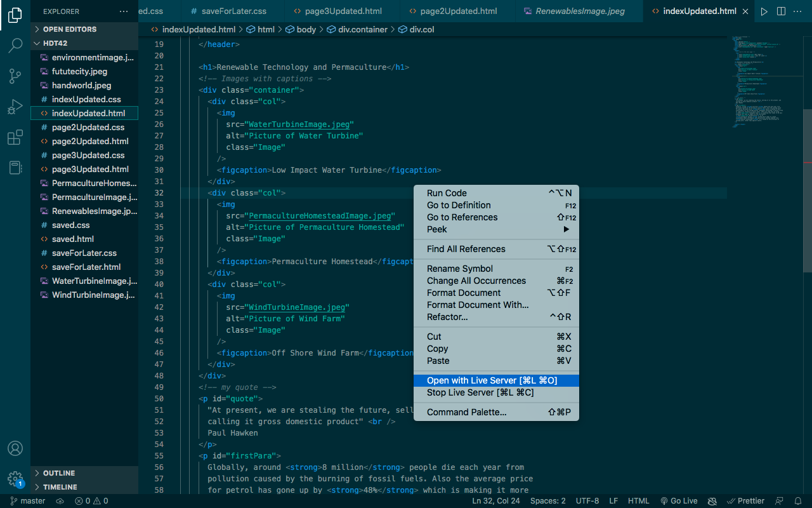Image resolution: width=812 pixels, height=508 pixels.
Task: Run code with the play button
Action: pos(764,11)
